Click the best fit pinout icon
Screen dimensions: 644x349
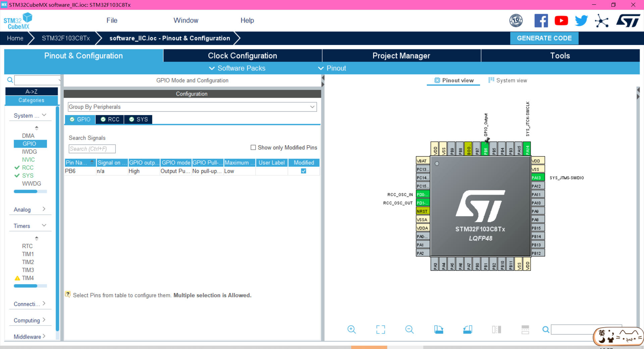click(380, 330)
